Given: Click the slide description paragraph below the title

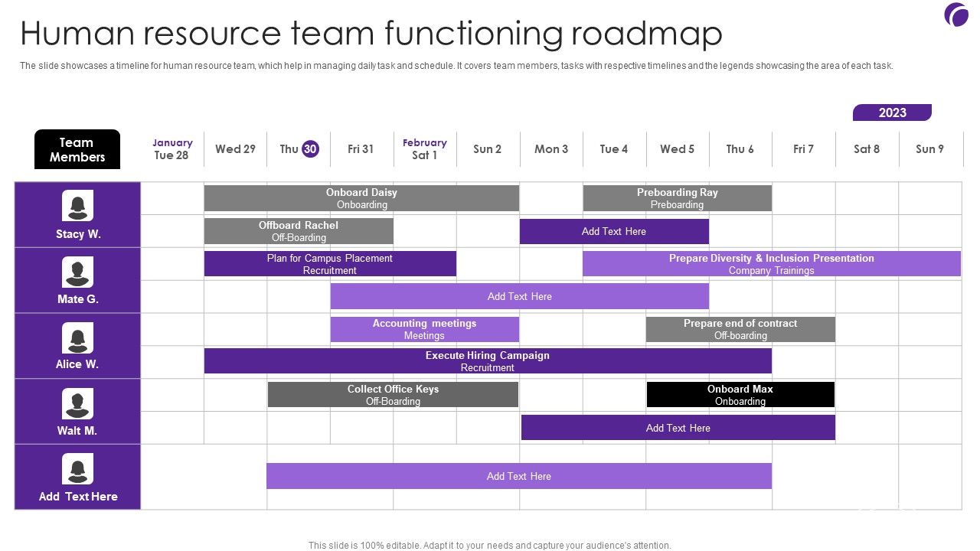Looking at the screenshot, I should (x=456, y=66).
